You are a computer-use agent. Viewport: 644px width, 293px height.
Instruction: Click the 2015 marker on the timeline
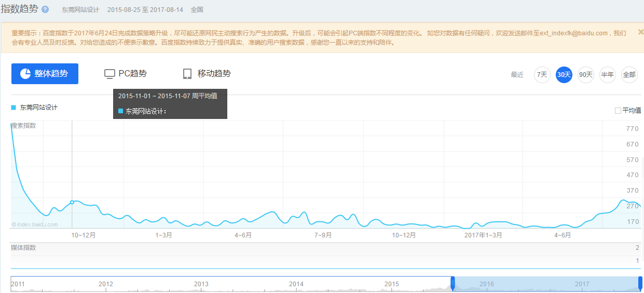392,284
